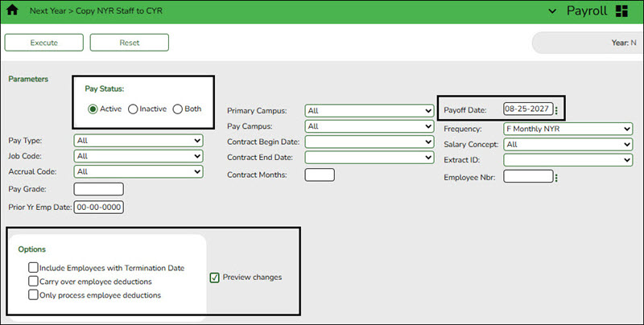Select the Inactive pay status

point(133,109)
